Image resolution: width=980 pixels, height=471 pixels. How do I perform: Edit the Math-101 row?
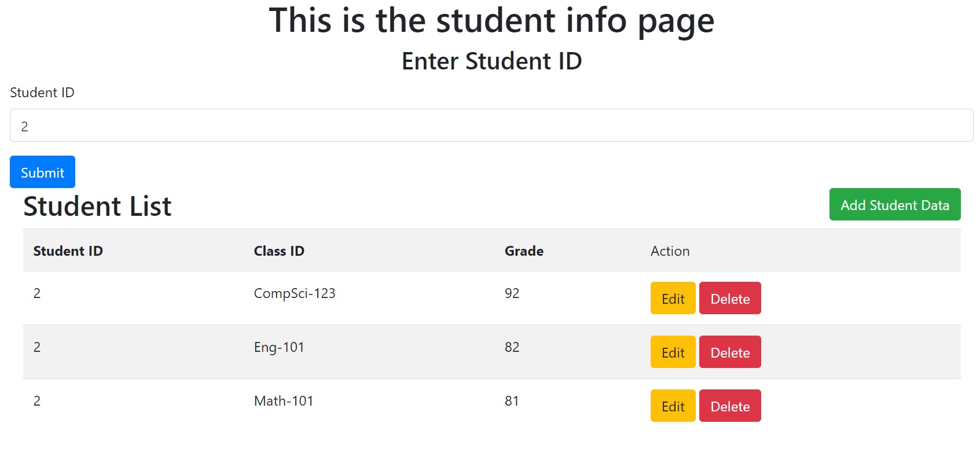pyautogui.click(x=673, y=406)
